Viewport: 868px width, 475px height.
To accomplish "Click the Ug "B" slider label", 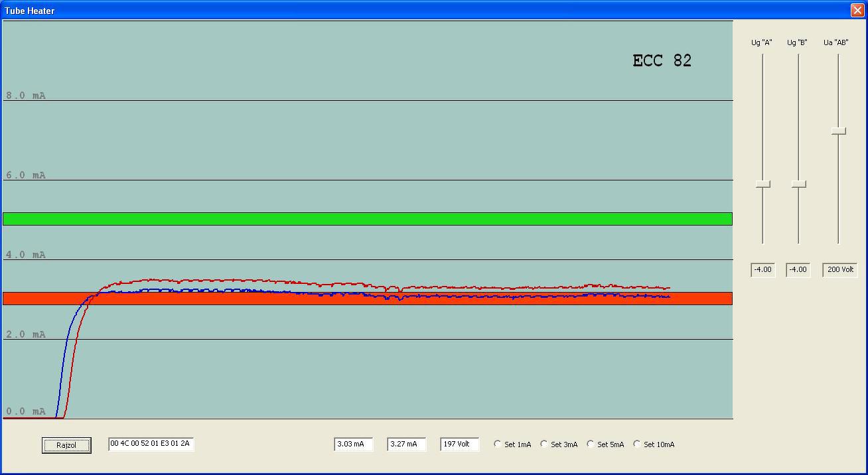I will (798, 42).
